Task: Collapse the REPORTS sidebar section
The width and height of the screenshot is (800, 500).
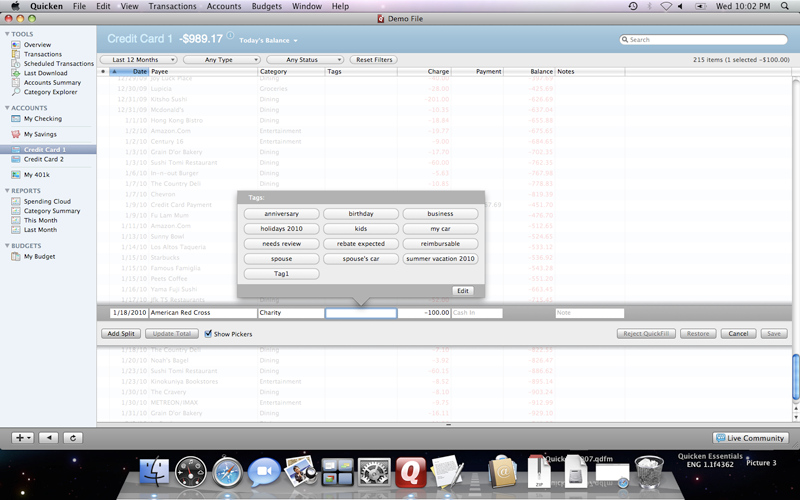Action: 7,190
